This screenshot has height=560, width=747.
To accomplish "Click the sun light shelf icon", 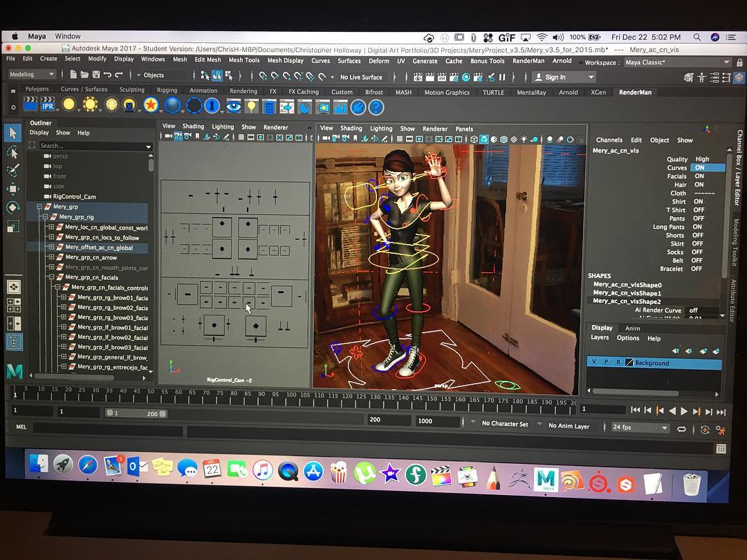I will [90, 104].
